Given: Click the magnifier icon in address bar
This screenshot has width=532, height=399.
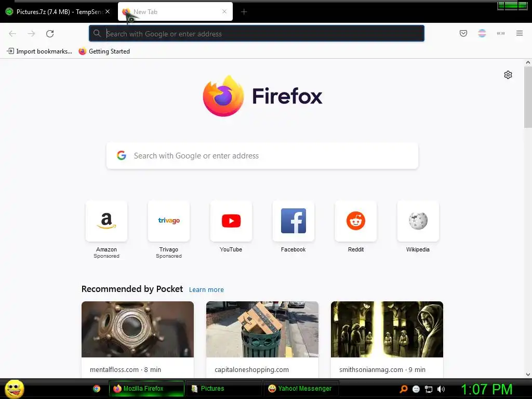Looking at the screenshot, I should tap(97, 33).
